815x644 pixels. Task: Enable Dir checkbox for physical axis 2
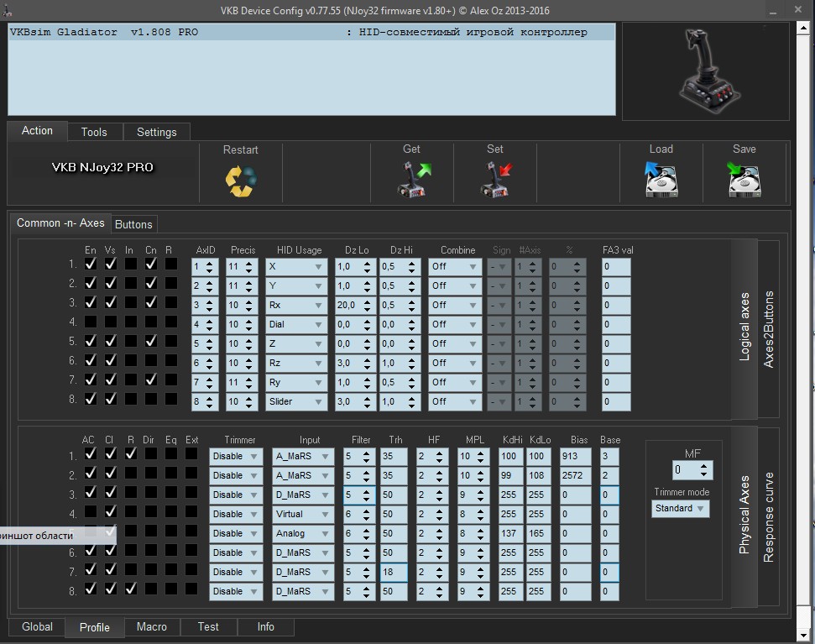(151, 473)
